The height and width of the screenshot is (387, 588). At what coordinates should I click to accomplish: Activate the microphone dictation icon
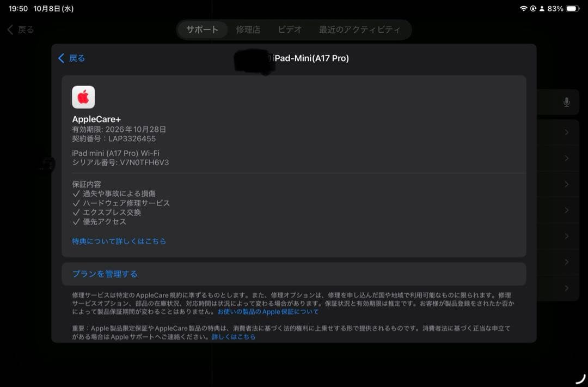point(566,101)
